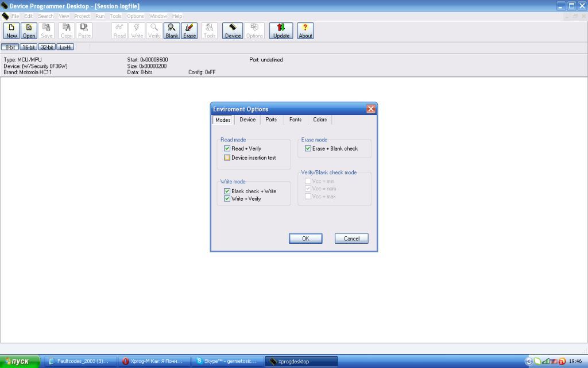Click the About toolbar button

305,31
